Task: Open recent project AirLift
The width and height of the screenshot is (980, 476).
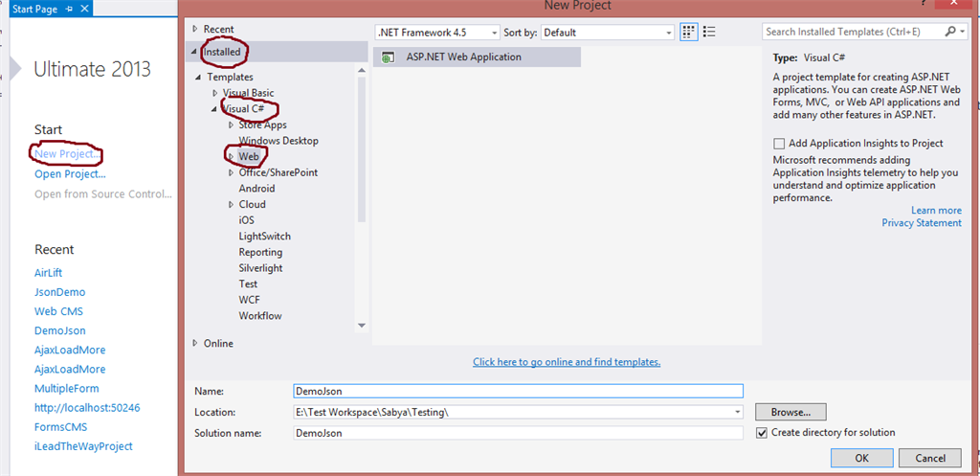Action: click(x=48, y=273)
